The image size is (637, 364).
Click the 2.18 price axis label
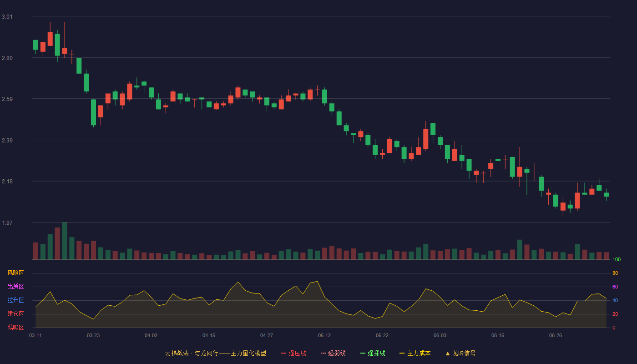pyautogui.click(x=7, y=182)
